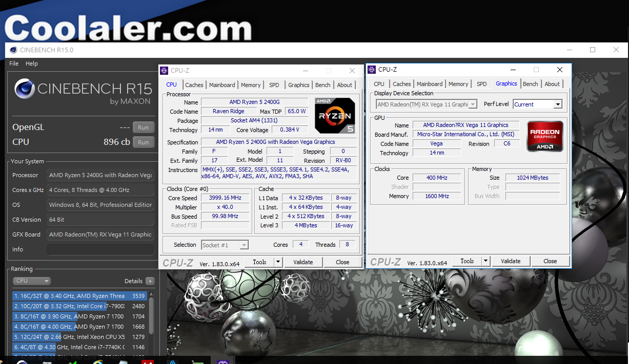The height and width of the screenshot is (364, 629).
Task: Click the Multiplier value x 40.0
Action: click(x=225, y=207)
